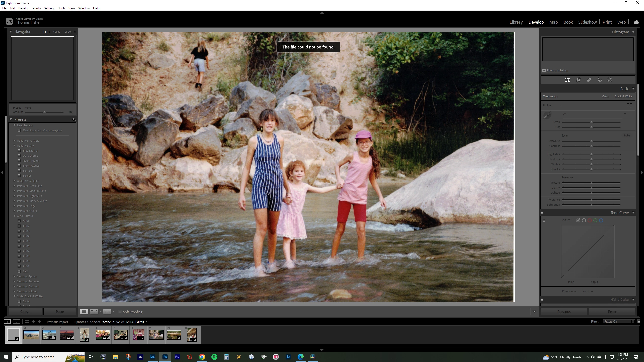Open the Filters Off dropdown
This screenshot has width=644, height=362.
(619, 321)
